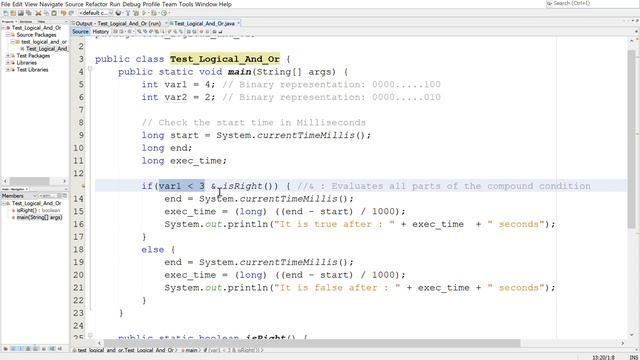The width and height of the screenshot is (640, 360).
Task: Click the New File toolbar icon
Action: pos(5,13)
